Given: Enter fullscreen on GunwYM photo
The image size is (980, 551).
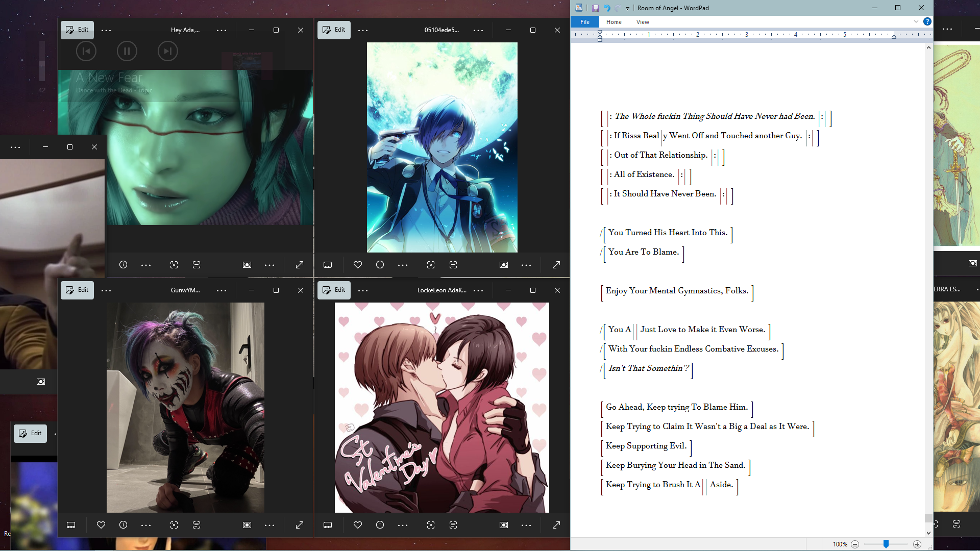Looking at the screenshot, I should pyautogui.click(x=300, y=525).
